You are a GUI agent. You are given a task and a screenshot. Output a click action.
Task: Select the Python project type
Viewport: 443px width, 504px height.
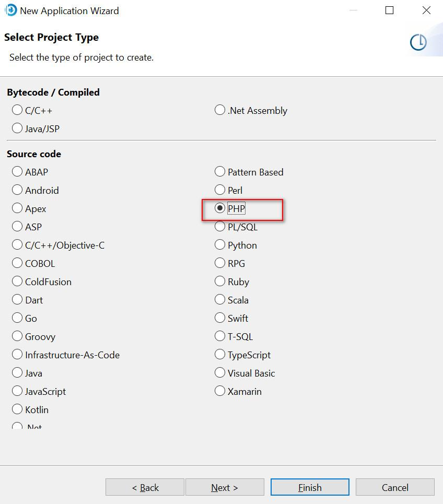pyautogui.click(x=219, y=245)
